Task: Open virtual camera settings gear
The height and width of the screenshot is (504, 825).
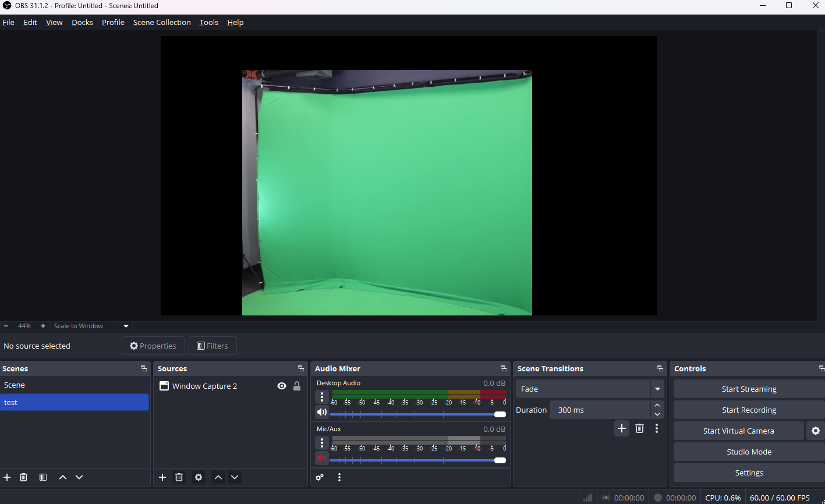Action: (816, 431)
